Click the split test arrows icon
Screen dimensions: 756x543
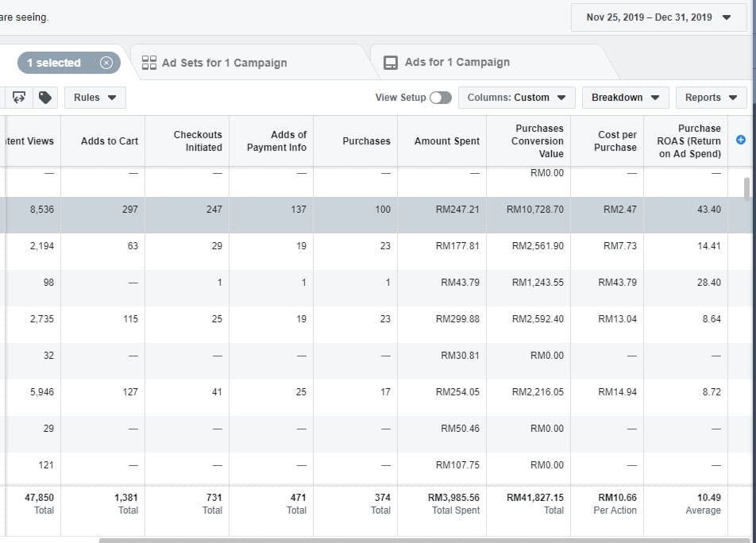point(19,98)
